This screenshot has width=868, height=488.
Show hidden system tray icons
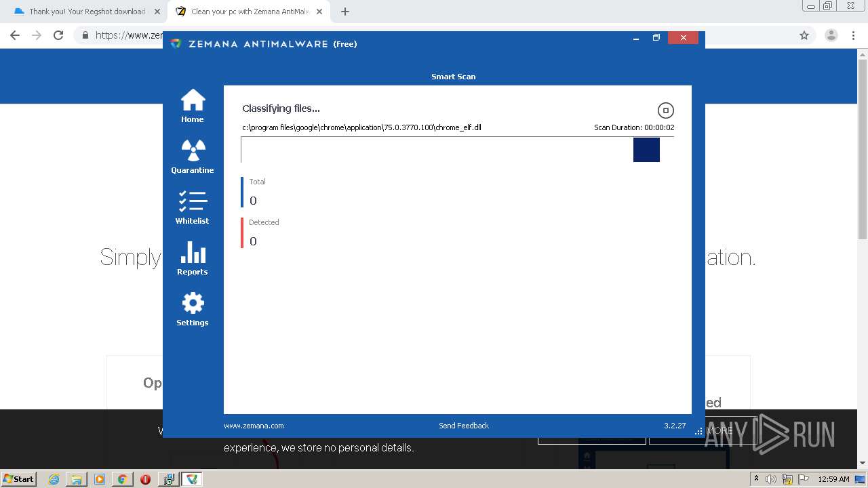coord(756,479)
